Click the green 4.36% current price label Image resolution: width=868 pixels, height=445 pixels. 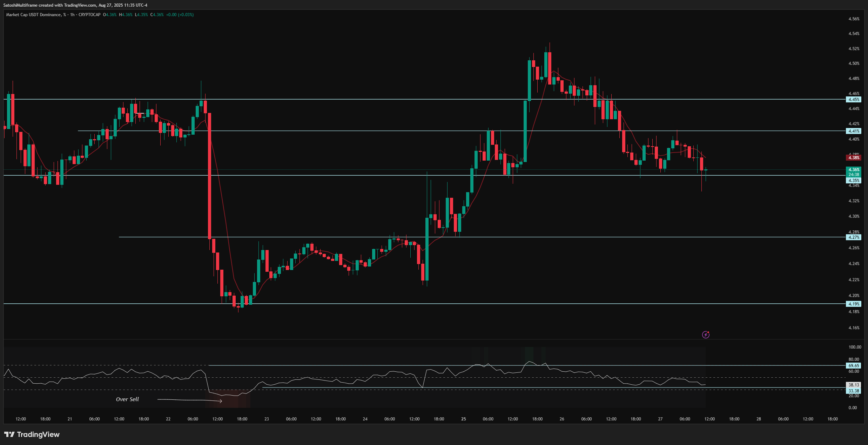pyautogui.click(x=854, y=170)
